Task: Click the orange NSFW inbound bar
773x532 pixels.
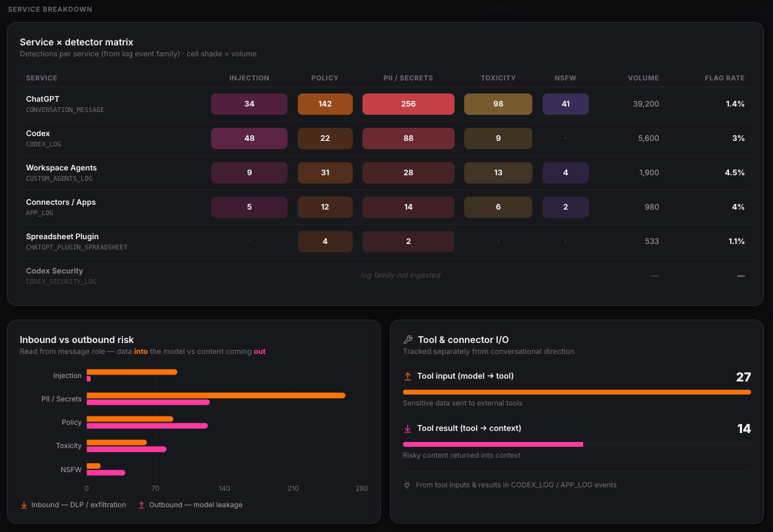Action: 93,466
